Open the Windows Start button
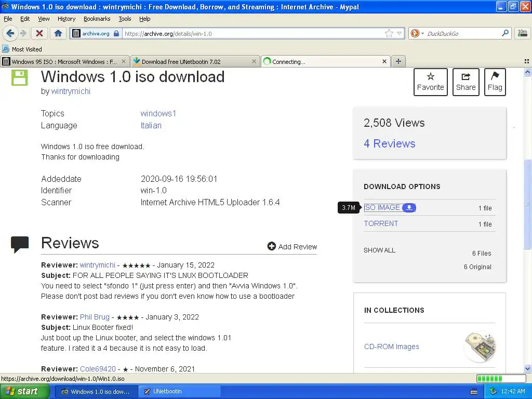 pos(24,391)
